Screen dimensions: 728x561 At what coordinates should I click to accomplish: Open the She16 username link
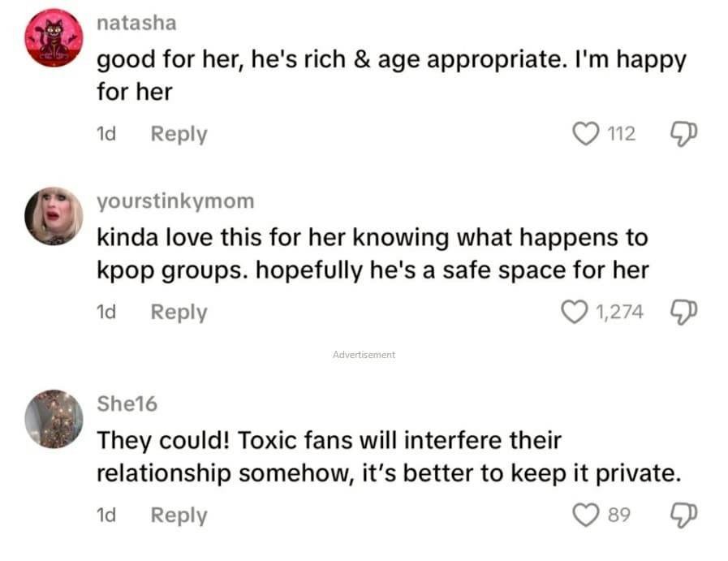click(x=127, y=403)
